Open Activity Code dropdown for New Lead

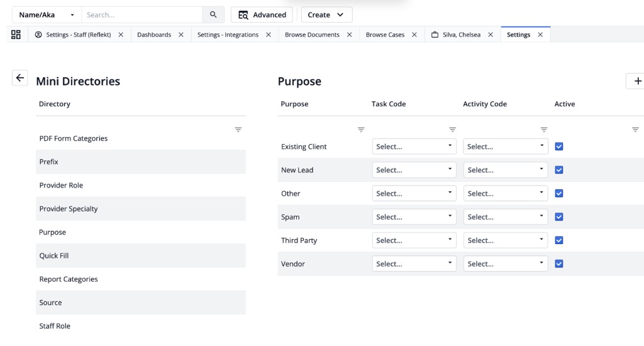click(x=506, y=170)
